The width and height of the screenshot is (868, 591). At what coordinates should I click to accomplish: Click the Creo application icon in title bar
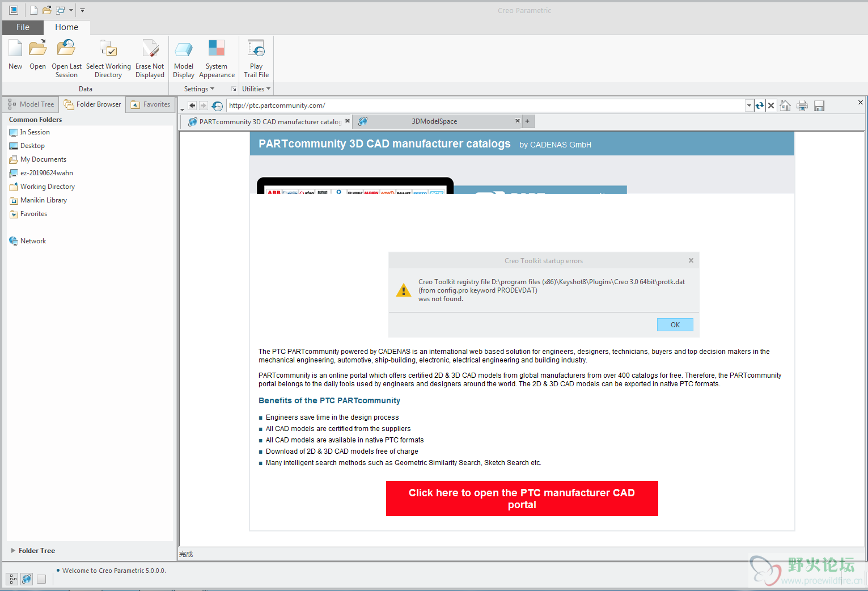tap(14, 10)
